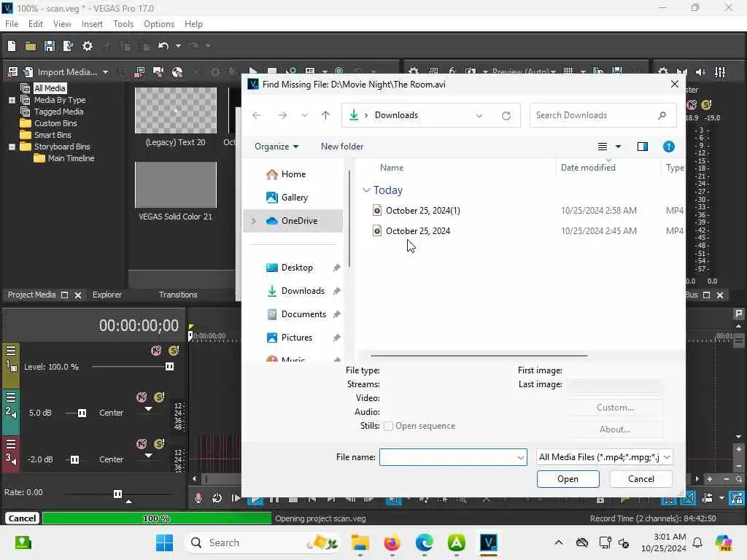Click the Render As icon in toolbar
This screenshot has width=747, height=560.
(68, 46)
